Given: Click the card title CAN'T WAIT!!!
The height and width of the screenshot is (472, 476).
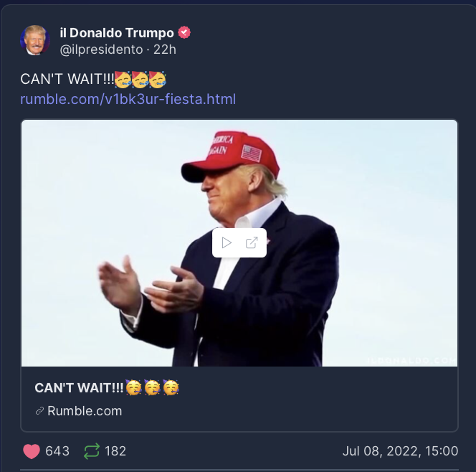Looking at the screenshot, I should [79, 388].
